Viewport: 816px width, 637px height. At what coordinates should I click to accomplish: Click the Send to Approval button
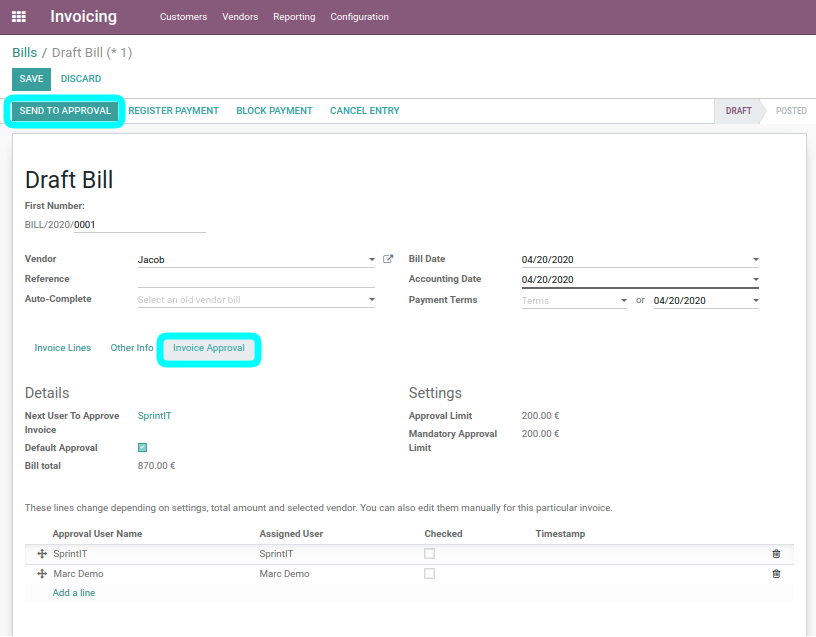coord(65,111)
